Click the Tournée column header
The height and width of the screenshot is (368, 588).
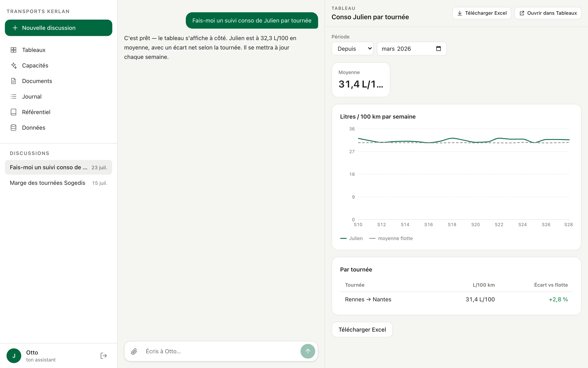coord(355,285)
